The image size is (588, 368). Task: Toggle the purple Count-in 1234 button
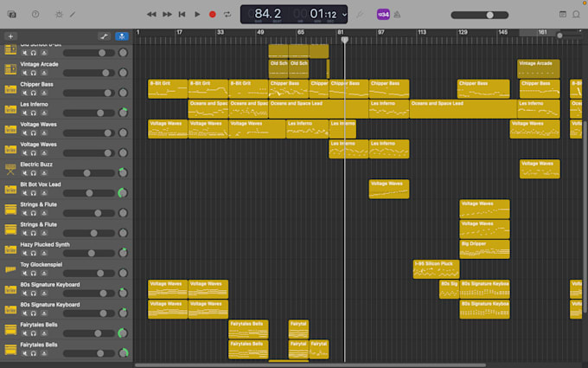click(x=383, y=15)
